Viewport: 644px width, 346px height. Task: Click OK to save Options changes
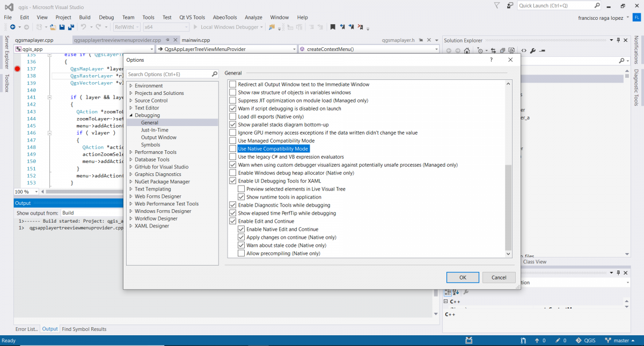tap(462, 277)
